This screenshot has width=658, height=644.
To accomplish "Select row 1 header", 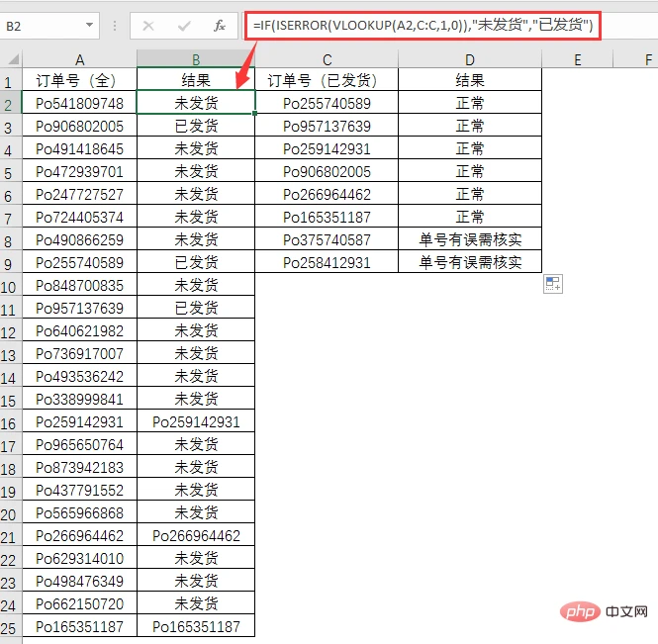I will click(10, 80).
